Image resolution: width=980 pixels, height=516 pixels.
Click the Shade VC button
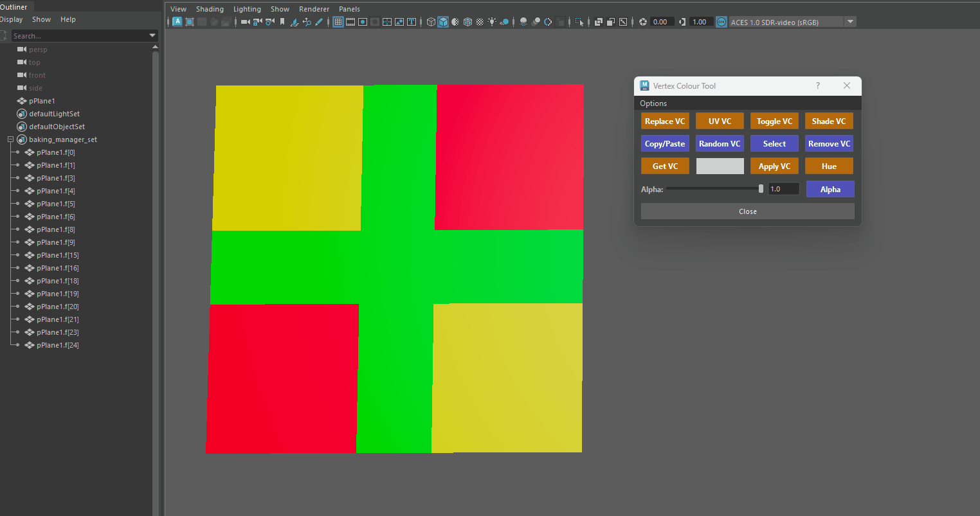(x=829, y=121)
